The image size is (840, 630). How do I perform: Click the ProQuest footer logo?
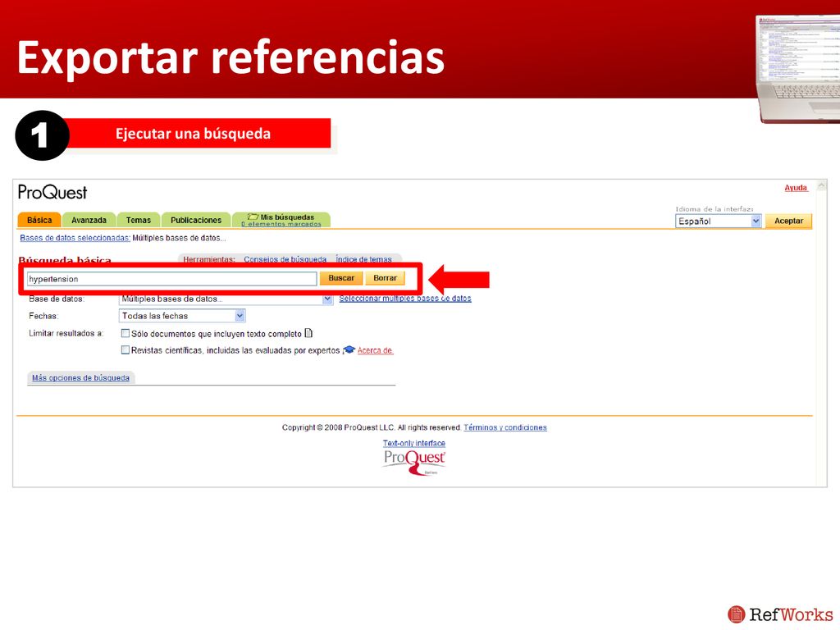(x=414, y=463)
